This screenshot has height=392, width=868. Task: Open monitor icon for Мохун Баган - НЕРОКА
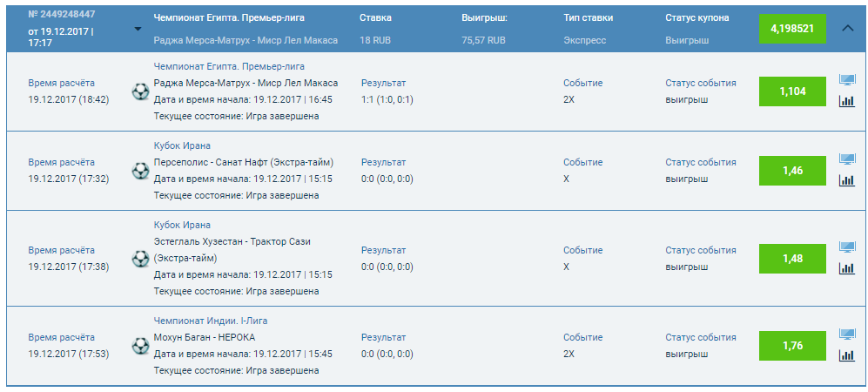click(x=846, y=335)
